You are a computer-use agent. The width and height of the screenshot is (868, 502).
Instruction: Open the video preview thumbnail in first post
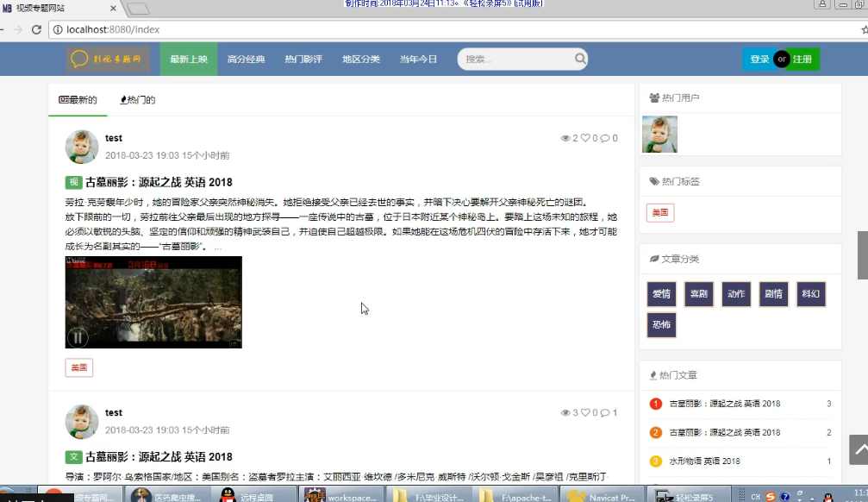[153, 302]
